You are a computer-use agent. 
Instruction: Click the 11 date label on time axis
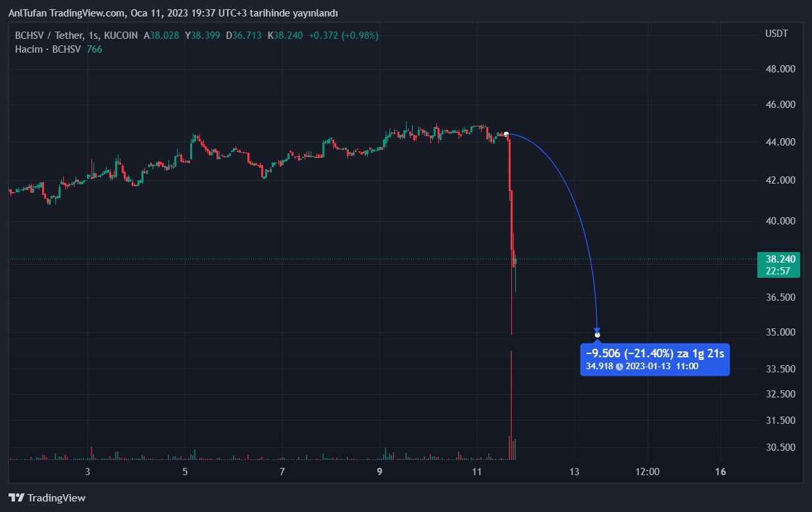tap(477, 471)
